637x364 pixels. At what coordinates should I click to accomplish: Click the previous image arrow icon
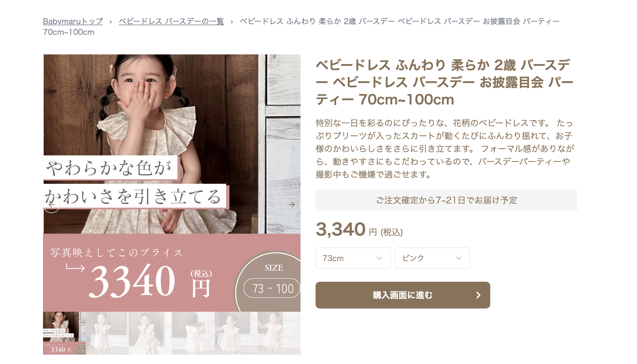pos(52,205)
